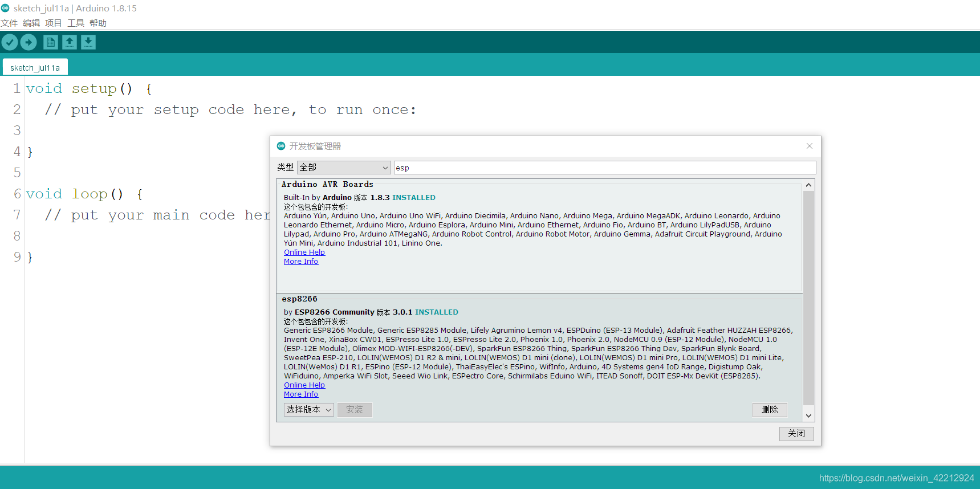Open Online Help link for esp8266 package

point(304,385)
